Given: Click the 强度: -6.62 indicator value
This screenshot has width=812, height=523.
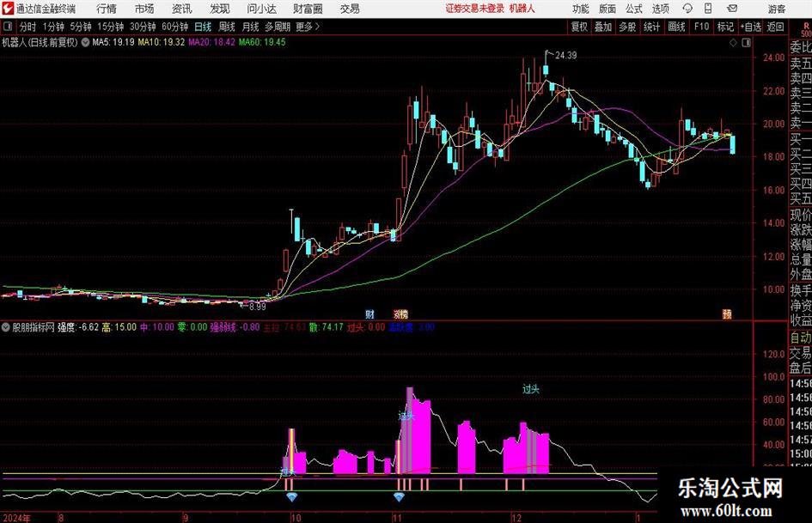Looking at the screenshot, I should coord(77,327).
